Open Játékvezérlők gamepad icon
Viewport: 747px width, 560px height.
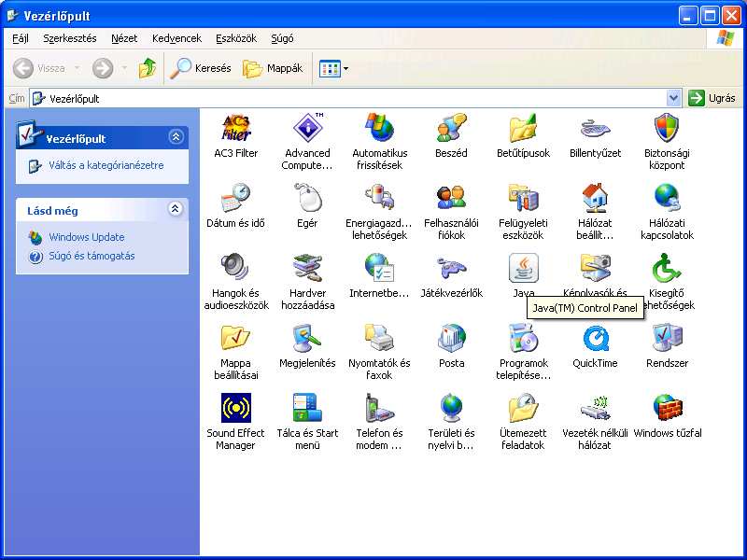451,268
